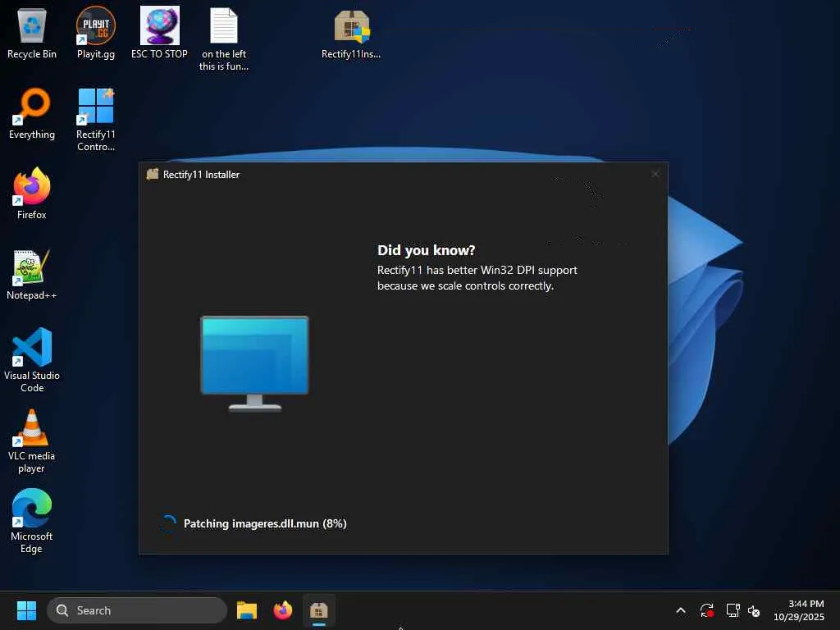Show hidden tray icons chevron

point(681,610)
